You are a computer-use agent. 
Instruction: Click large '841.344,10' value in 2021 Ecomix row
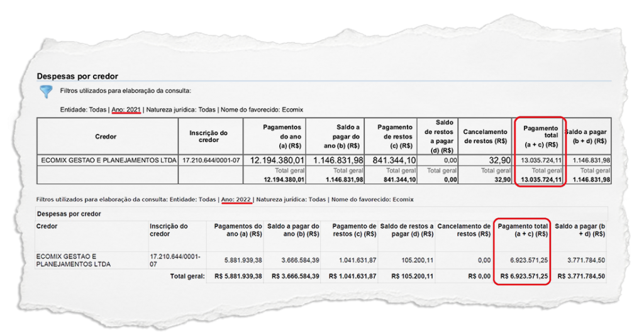click(x=394, y=160)
